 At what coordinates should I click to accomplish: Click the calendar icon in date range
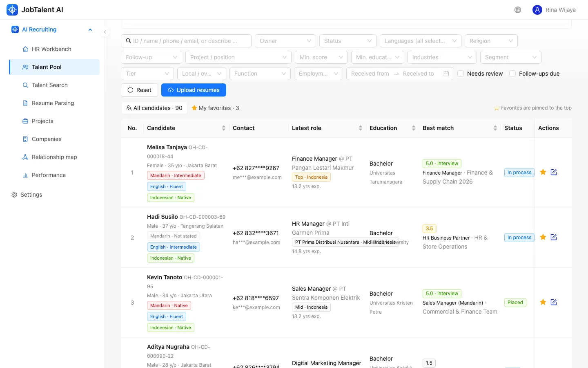point(446,74)
